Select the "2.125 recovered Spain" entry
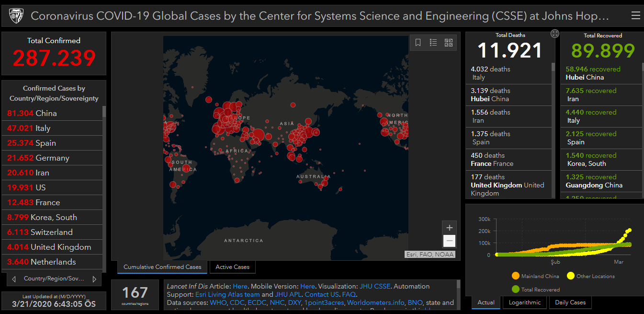644x314 pixels. click(x=600, y=138)
